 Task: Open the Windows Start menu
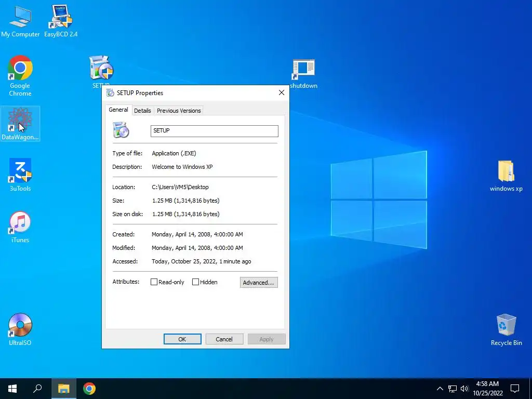12,389
